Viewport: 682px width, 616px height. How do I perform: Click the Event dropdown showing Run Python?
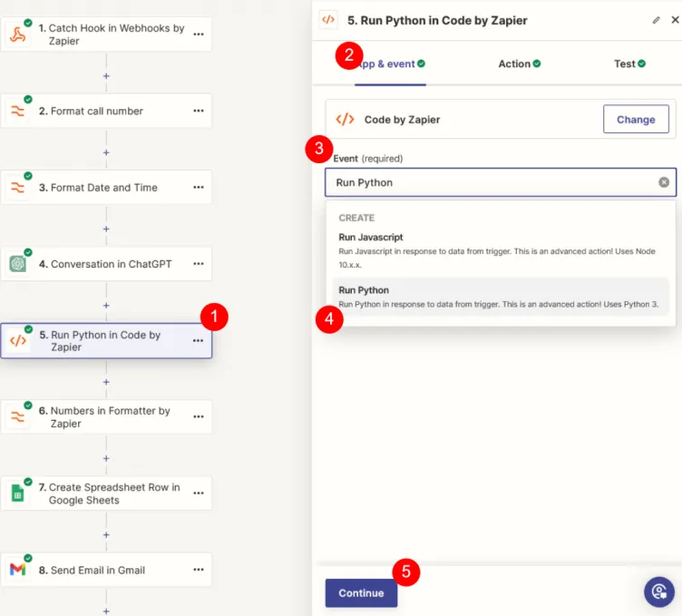(501, 182)
